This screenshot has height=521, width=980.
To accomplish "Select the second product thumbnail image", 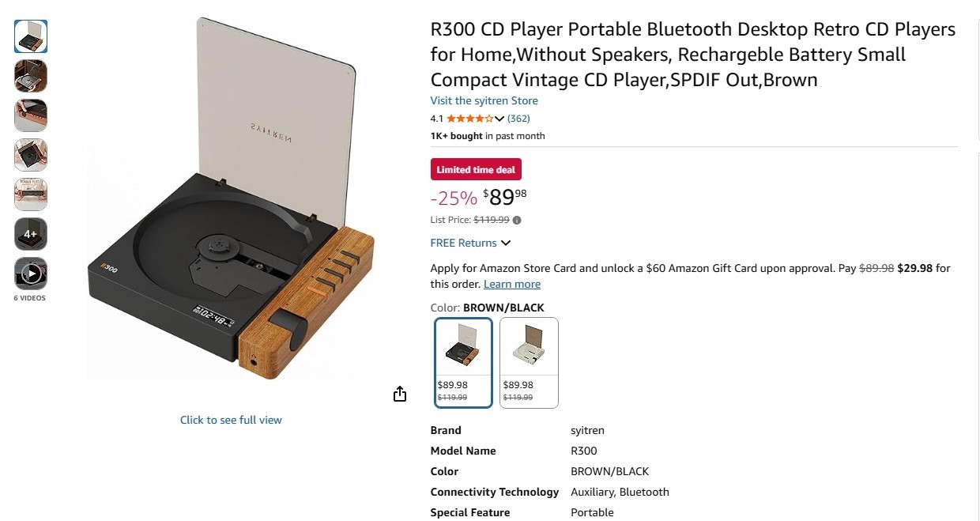I will 31,76.
